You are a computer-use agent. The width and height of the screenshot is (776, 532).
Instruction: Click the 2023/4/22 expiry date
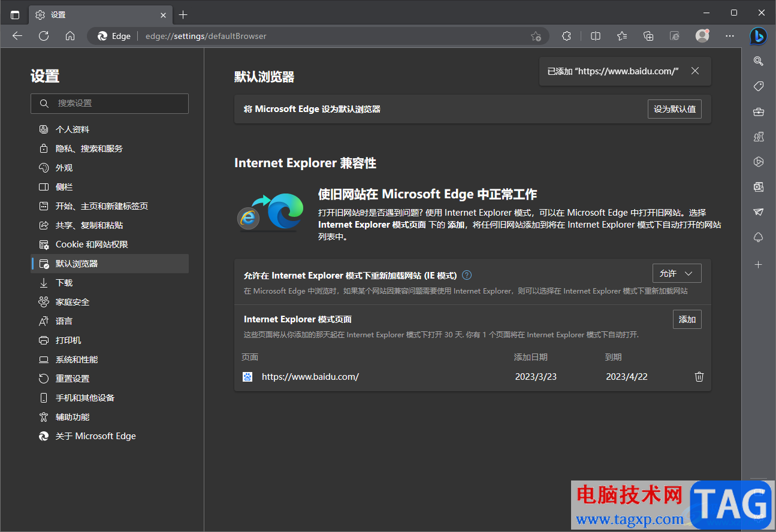[x=627, y=377]
